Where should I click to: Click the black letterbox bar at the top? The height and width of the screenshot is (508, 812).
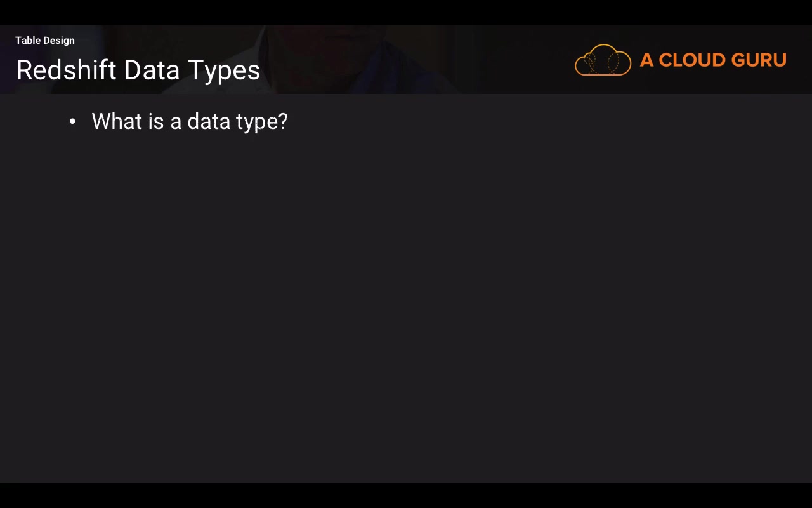tap(406, 12)
